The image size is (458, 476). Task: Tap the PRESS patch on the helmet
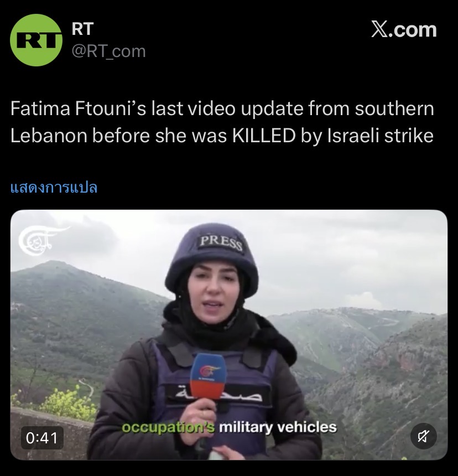pos(221,243)
